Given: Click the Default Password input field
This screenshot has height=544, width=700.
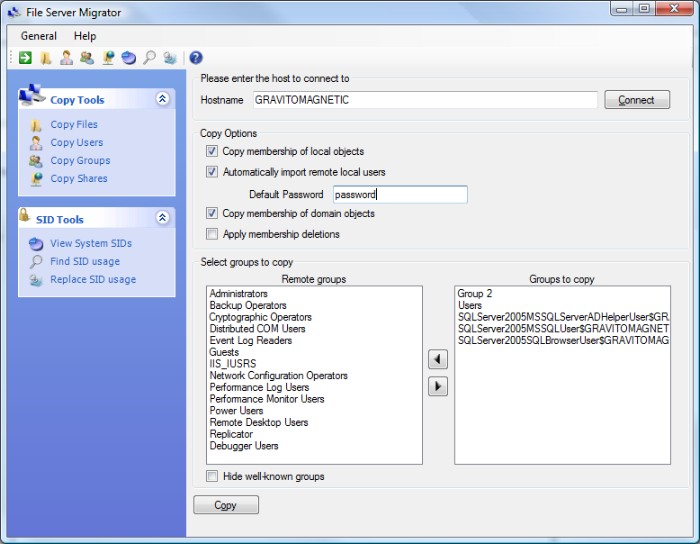Looking at the screenshot, I should click(x=399, y=195).
